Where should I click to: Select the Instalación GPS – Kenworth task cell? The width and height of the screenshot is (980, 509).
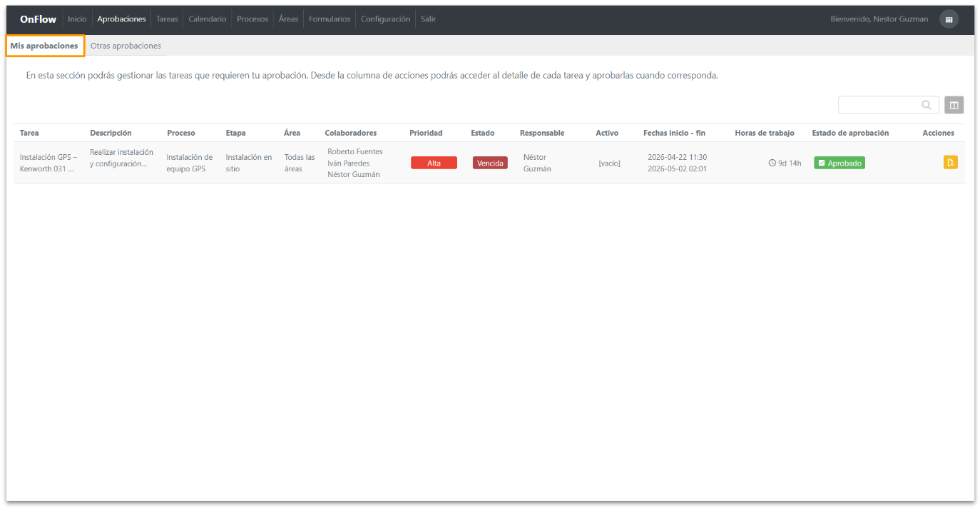(49, 163)
